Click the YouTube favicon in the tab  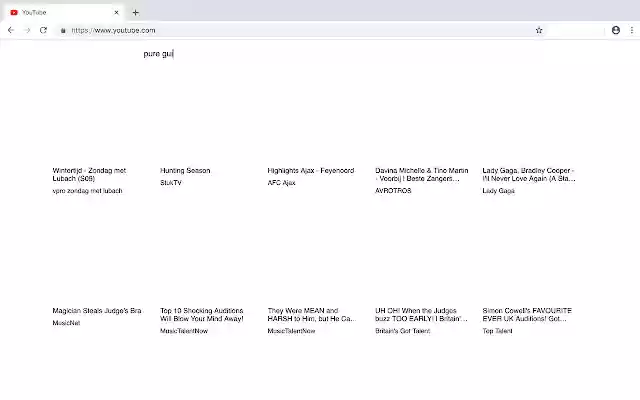click(14, 13)
